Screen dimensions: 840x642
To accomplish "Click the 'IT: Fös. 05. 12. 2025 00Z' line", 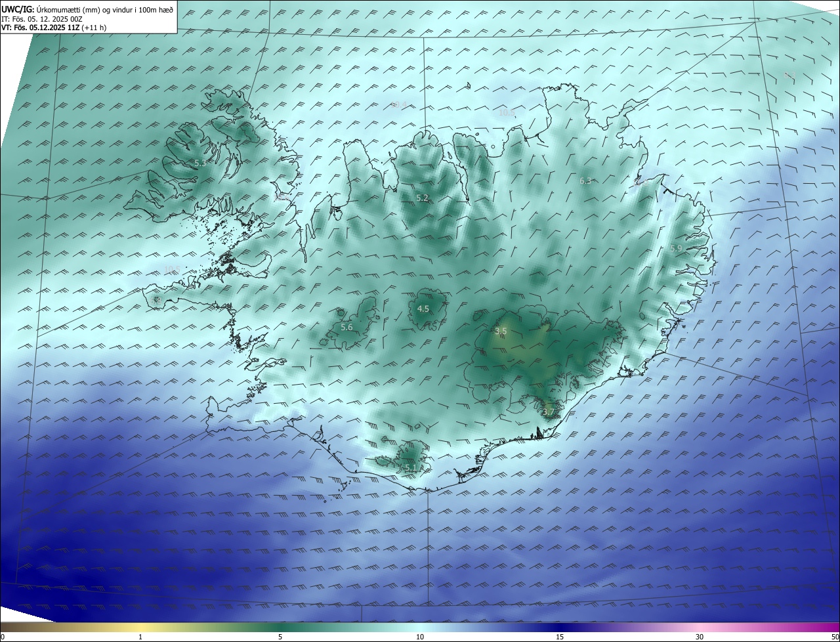I will tap(42, 19).
